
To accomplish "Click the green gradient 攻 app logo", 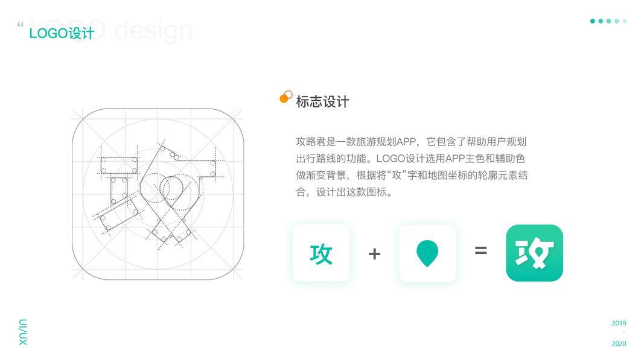I will point(534,253).
